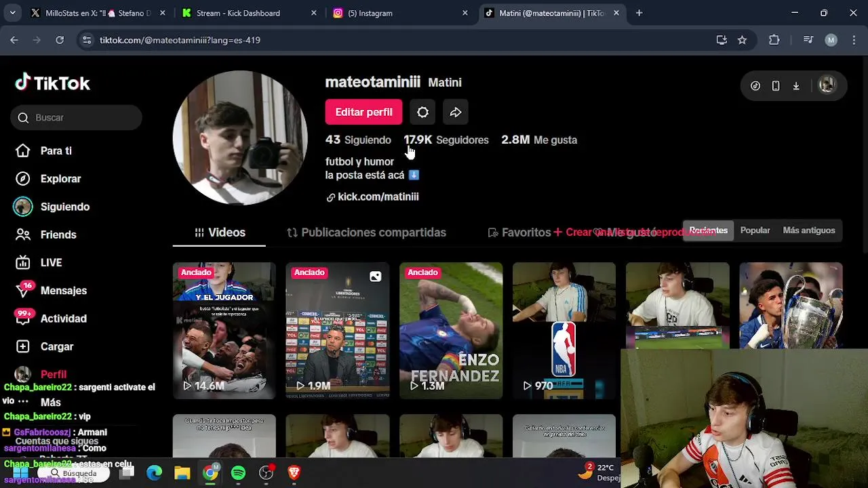Reload the page

(x=60, y=40)
